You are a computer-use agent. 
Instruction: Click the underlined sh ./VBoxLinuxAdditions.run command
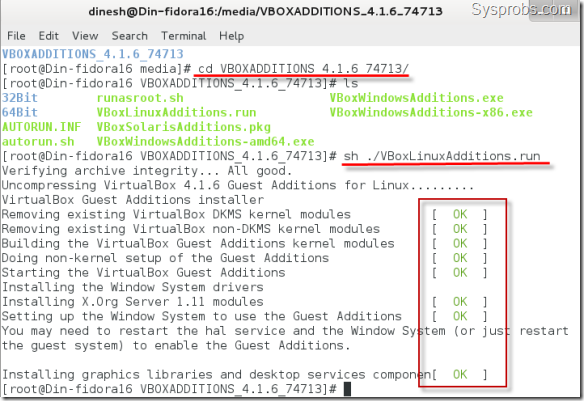(x=442, y=156)
